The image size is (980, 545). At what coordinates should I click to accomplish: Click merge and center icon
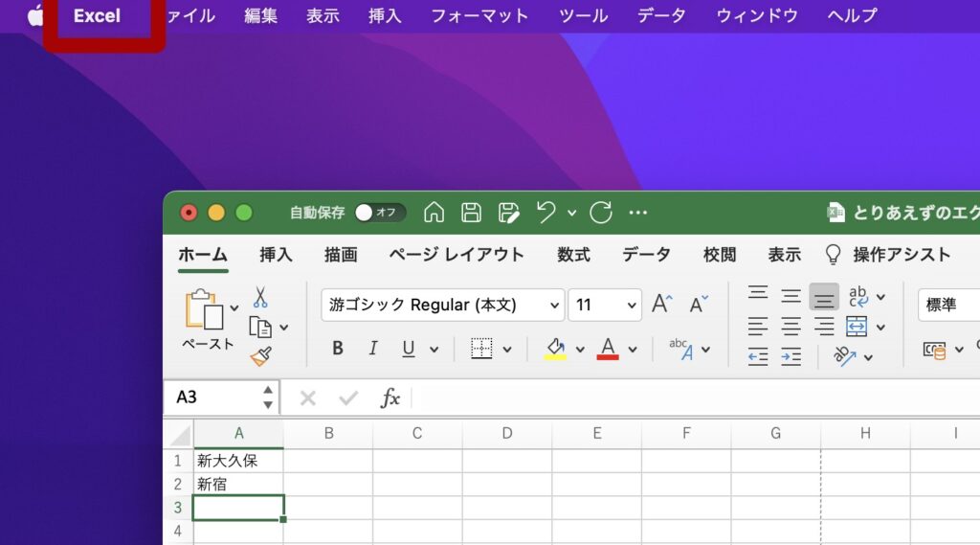coord(857,326)
